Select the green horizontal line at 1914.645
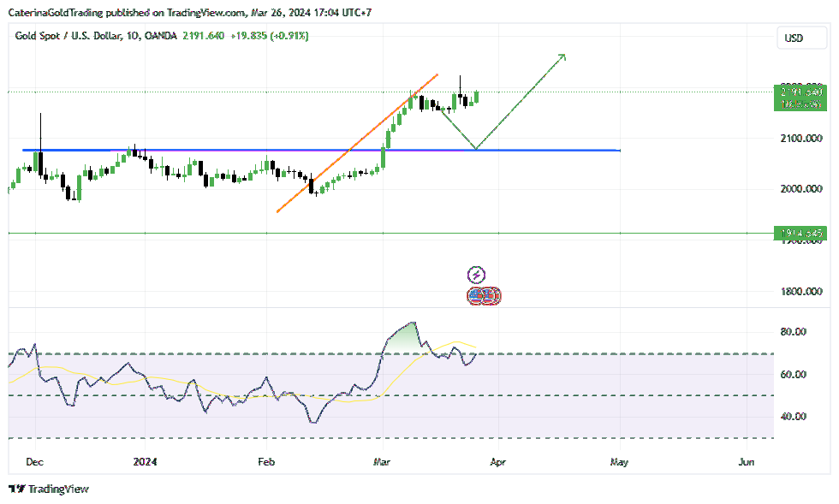 (x=390, y=234)
